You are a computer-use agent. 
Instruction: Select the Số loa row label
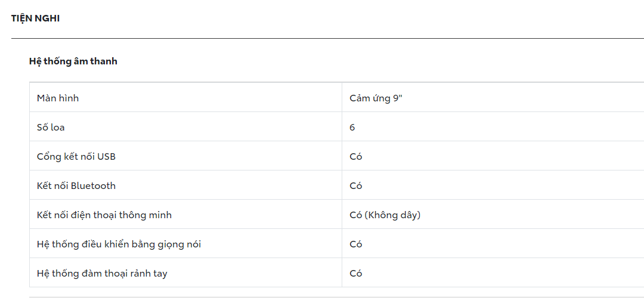click(51, 127)
